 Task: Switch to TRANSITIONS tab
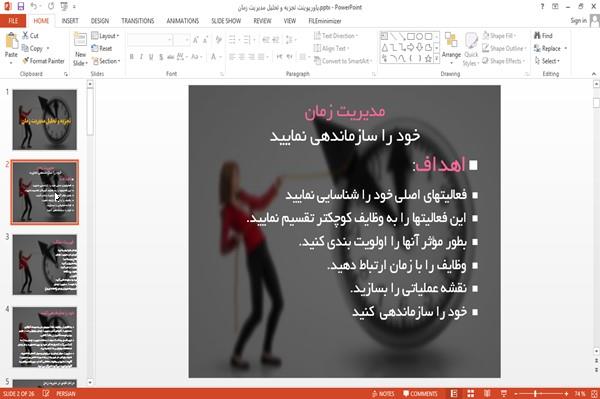pyautogui.click(x=138, y=21)
